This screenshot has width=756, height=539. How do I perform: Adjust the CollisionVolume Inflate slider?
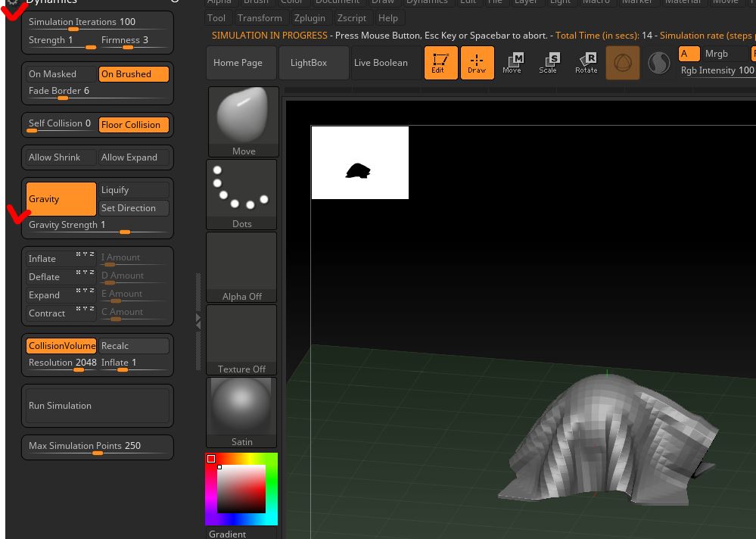tap(133, 363)
